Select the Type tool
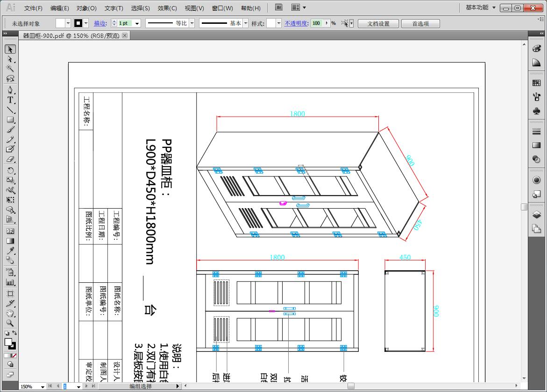The width and height of the screenshot is (547, 392). click(10, 100)
